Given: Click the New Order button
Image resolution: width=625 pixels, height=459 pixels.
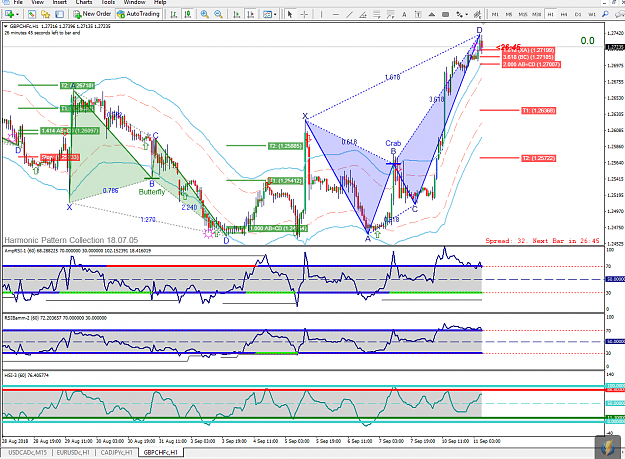Looking at the screenshot, I should pos(92,14).
